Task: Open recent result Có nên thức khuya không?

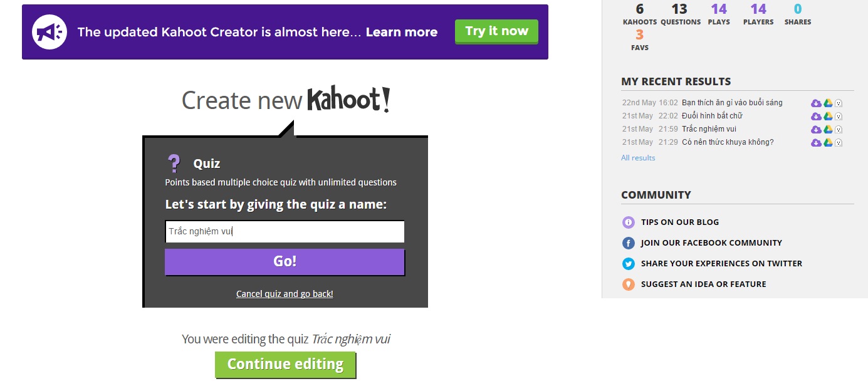Action: (x=728, y=142)
